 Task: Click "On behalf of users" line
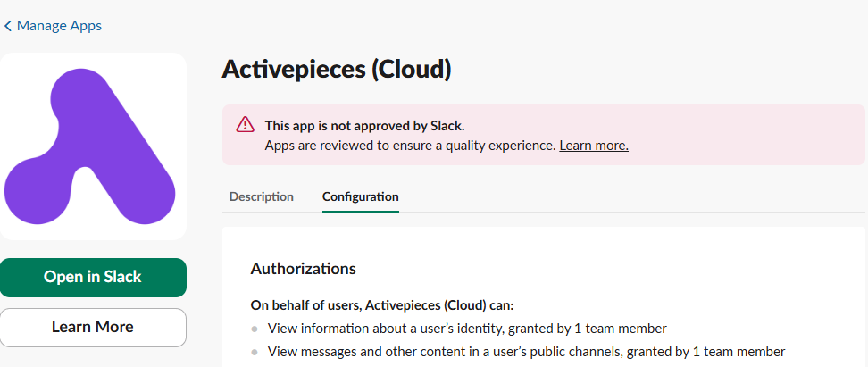[382, 305]
